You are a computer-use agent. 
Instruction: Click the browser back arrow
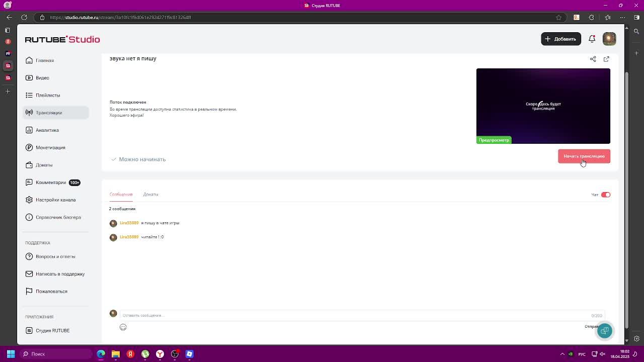(x=9, y=17)
